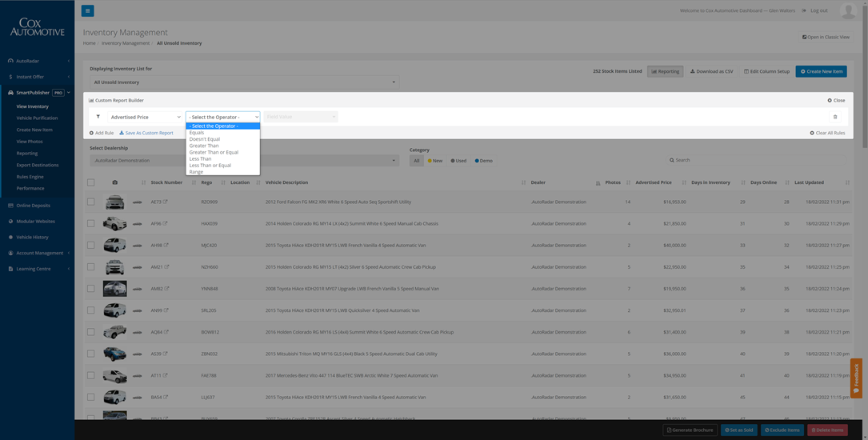Open external link icon beside AQ84
Screen dimensions: 868x440
pyautogui.click(x=166, y=332)
